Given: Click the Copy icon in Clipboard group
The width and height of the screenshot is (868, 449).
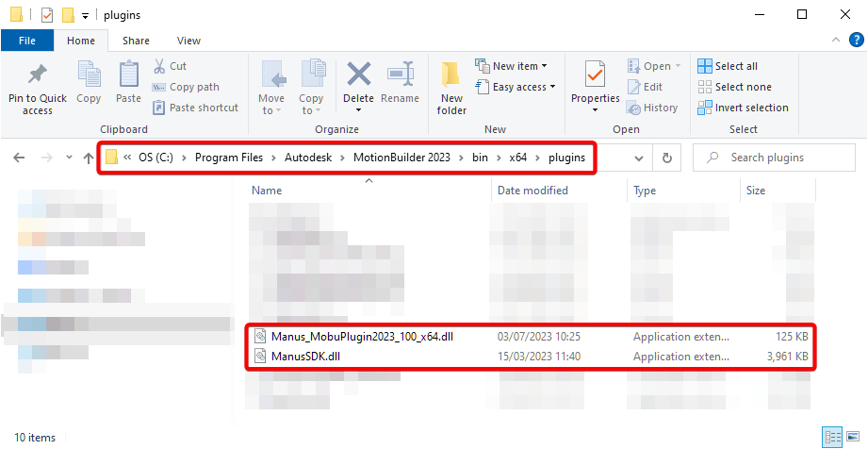Looking at the screenshot, I should [89, 75].
